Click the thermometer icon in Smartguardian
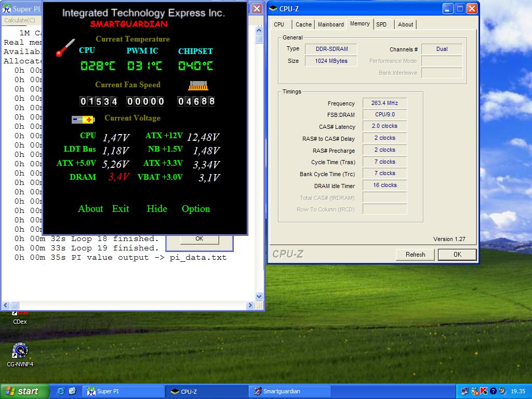The image size is (532, 399). 65,47
